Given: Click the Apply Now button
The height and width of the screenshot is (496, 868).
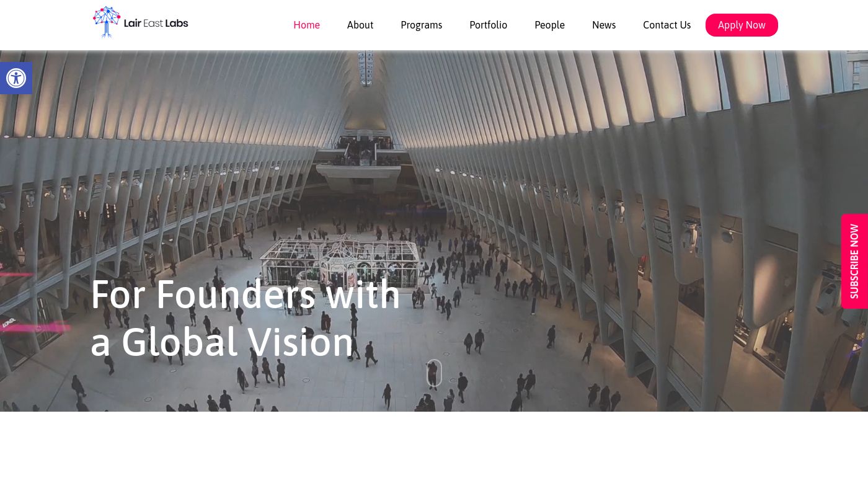Looking at the screenshot, I should click(x=742, y=25).
